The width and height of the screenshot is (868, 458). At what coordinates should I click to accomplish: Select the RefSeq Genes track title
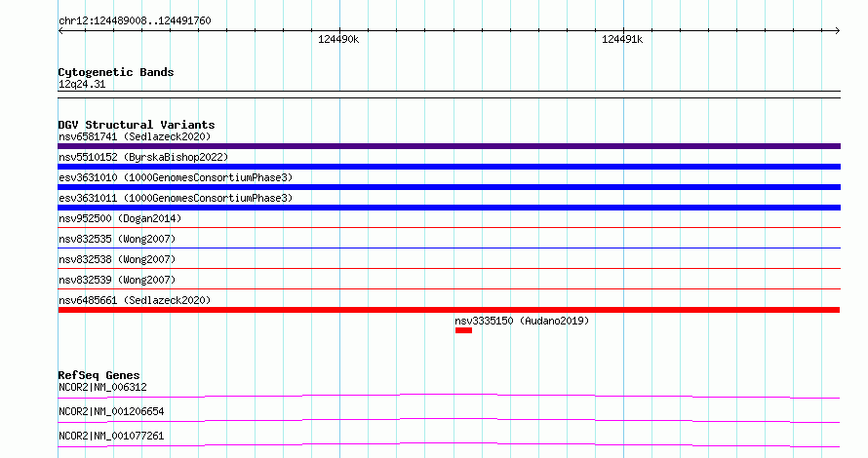99,375
